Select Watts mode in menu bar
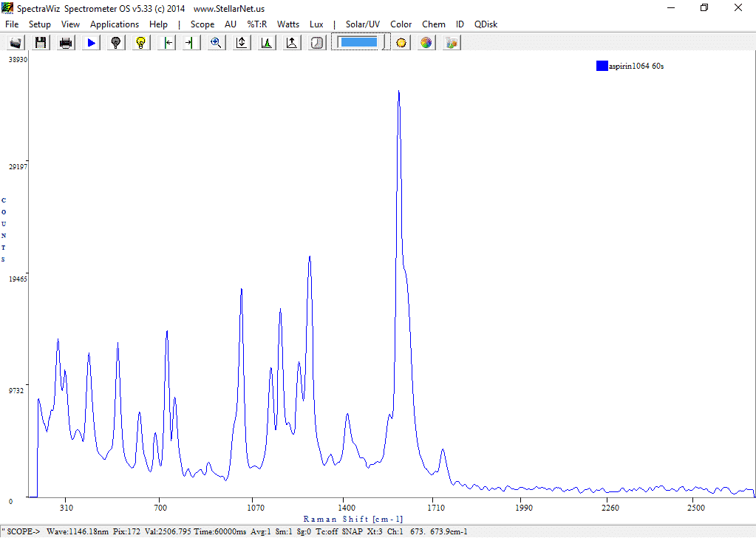Screen dimensions: 756x538 coord(287,24)
